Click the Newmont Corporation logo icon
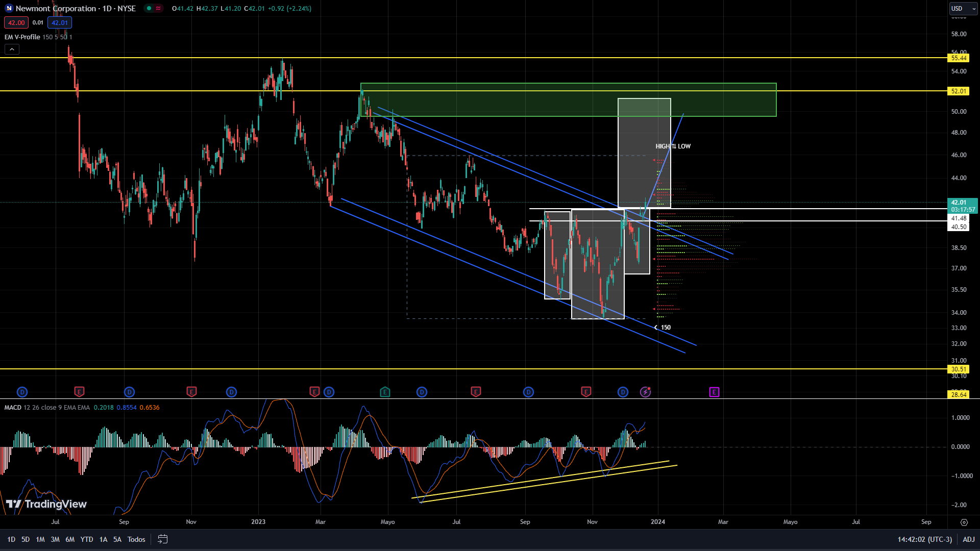 [x=9, y=8]
